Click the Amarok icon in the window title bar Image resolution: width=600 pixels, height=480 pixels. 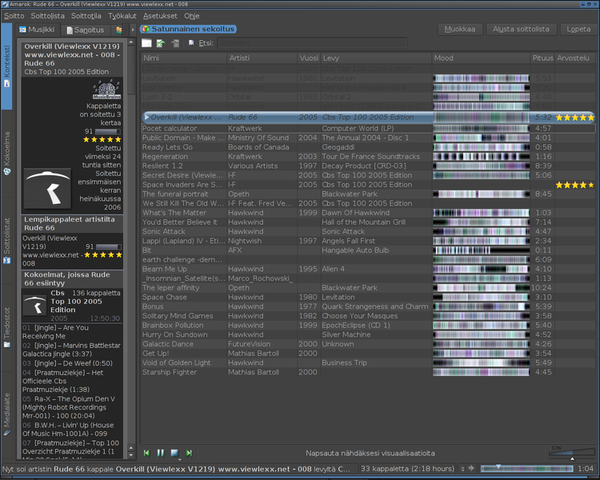tap(5, 4)
